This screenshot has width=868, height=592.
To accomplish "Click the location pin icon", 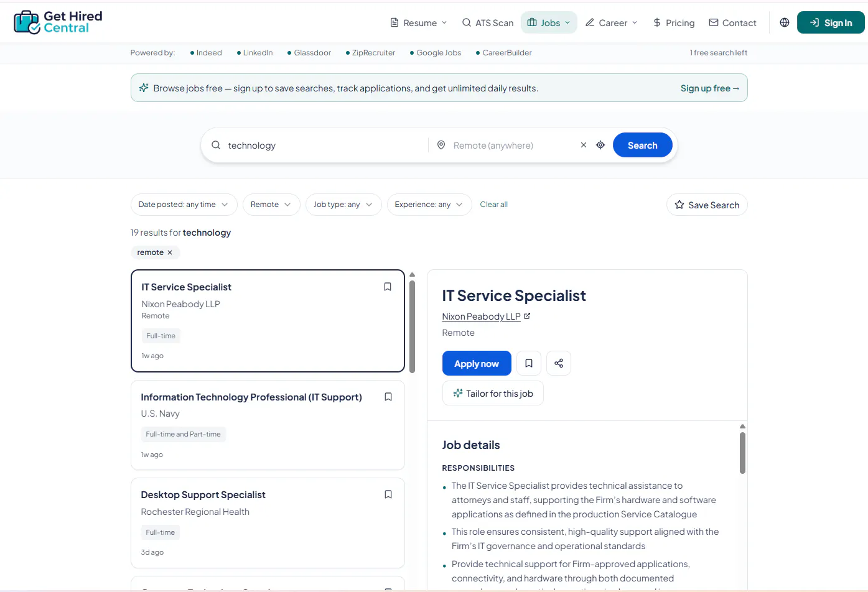I will [x=441, y=145].
